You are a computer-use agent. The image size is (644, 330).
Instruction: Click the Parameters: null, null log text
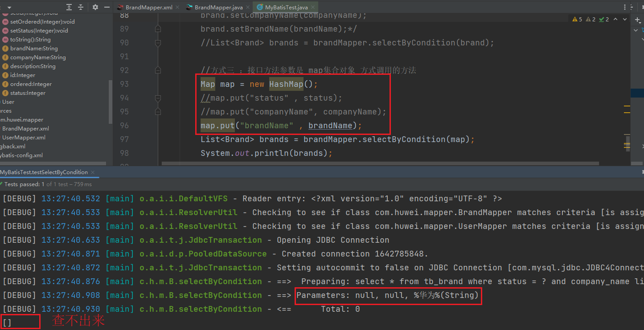tap(388, 295)
